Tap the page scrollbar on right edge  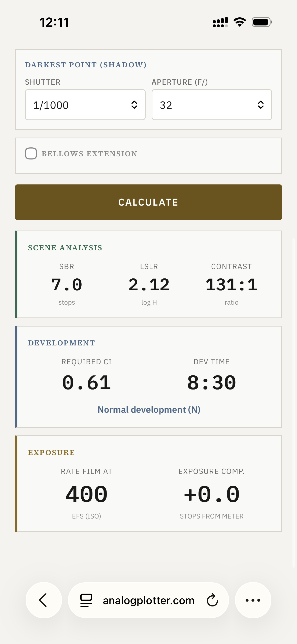(x=293, y=403)
